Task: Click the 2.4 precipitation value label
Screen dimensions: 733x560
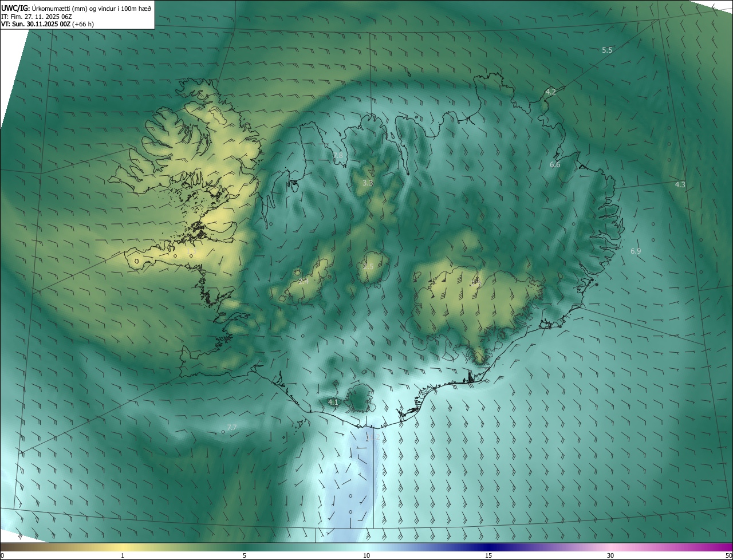Action: pos(304,281)
